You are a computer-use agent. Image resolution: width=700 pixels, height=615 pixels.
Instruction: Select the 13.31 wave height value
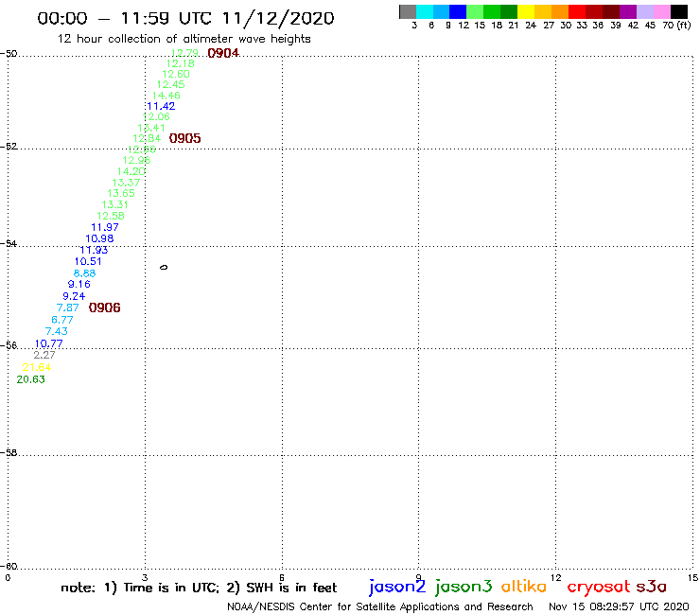[114, 204]
